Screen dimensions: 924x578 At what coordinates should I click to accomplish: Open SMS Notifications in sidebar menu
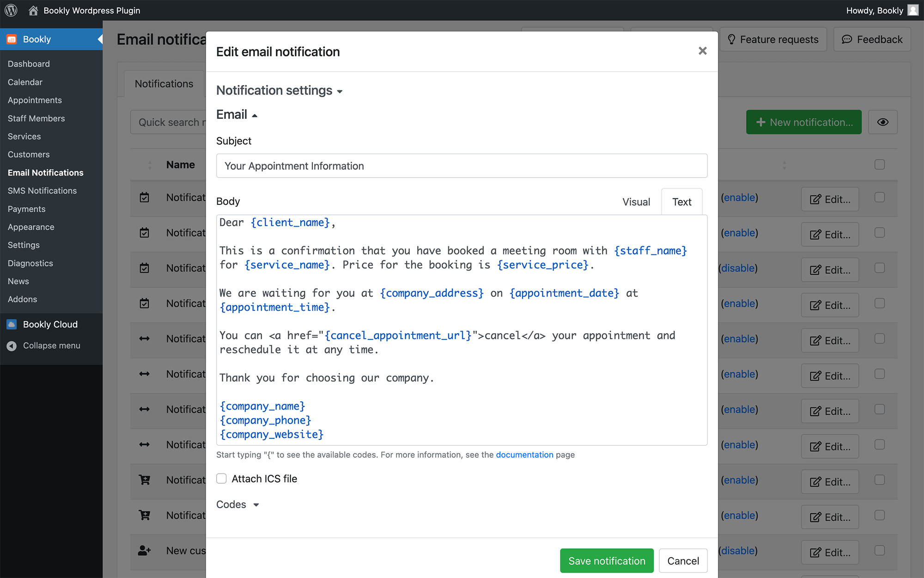[x=42, y=191]
